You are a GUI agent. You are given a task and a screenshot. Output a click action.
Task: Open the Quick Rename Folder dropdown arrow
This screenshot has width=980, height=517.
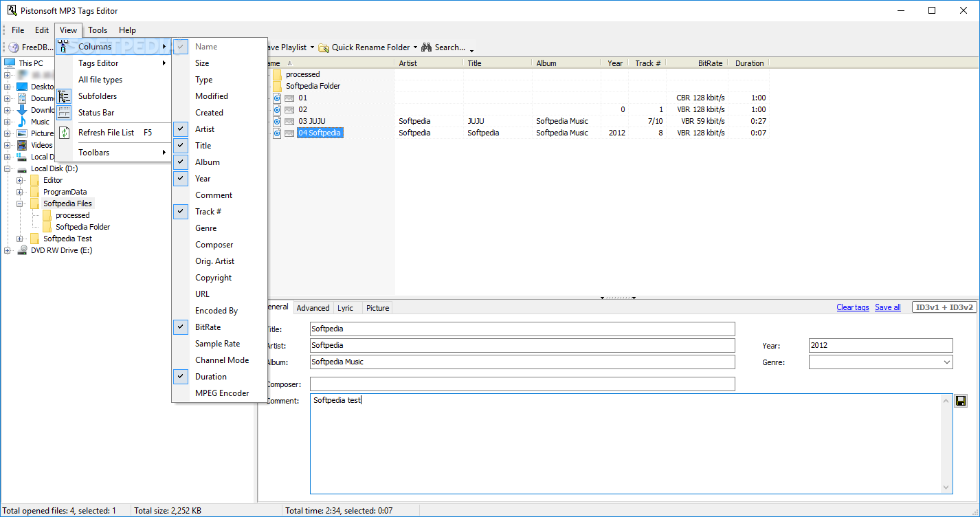pos(415,47)
